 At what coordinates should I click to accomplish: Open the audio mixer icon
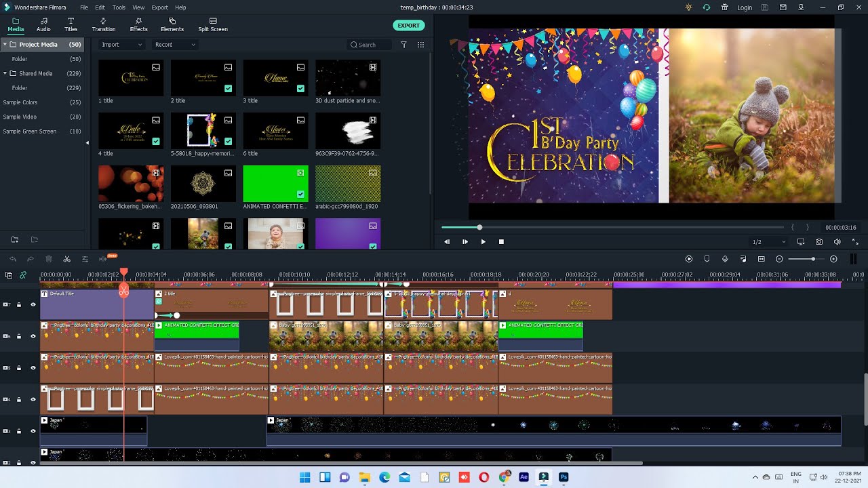743,259
